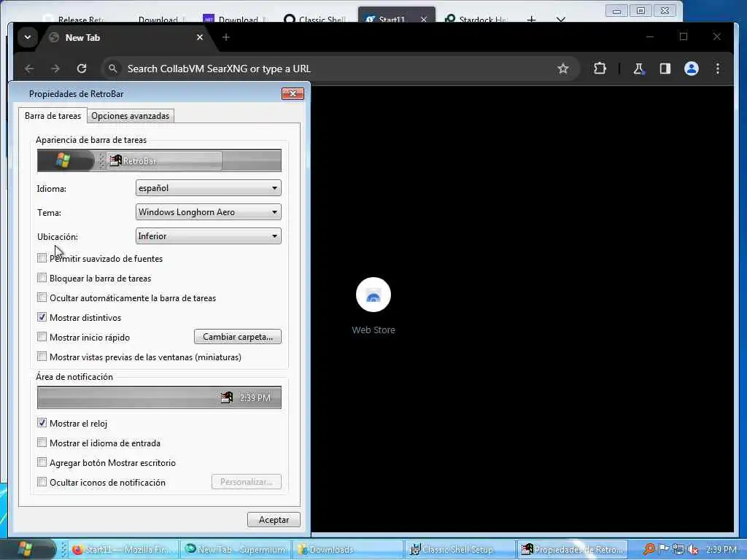Viewport: 747px width, 560px height.
Task: Click RetroBar button in taskbar preview
Action: (x=164, y=161)
